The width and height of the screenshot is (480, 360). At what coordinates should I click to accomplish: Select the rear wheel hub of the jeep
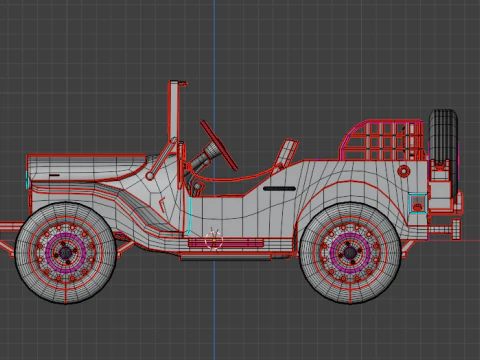pyautogui.click(x=350, y=252)
